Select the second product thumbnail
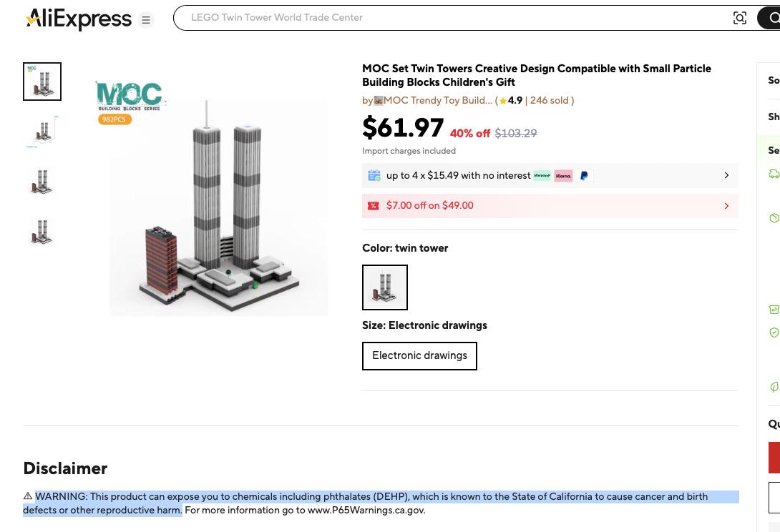 coord(42,132)
